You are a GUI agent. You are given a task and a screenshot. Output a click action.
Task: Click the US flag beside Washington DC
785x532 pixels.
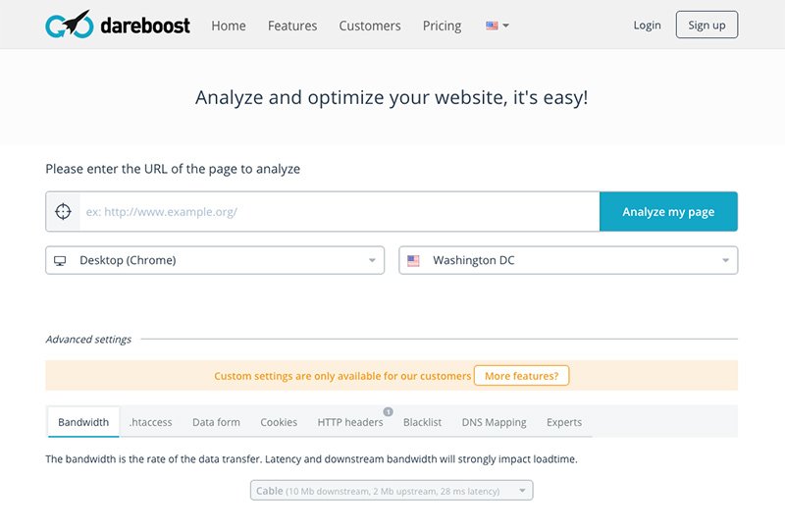[413, 260]
